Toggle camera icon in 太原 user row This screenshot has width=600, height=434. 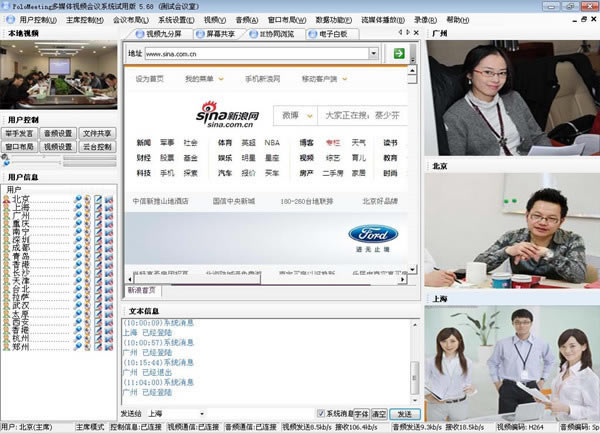[88, 314]
